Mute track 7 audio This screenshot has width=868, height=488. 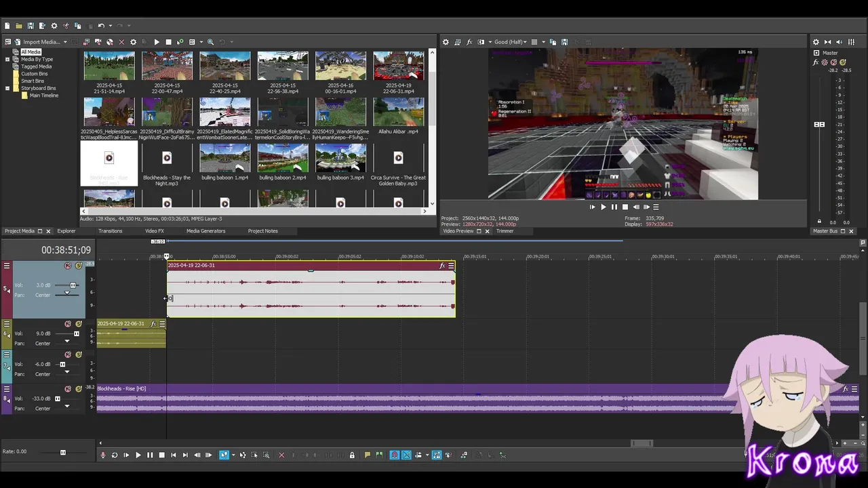coord(68,354)
